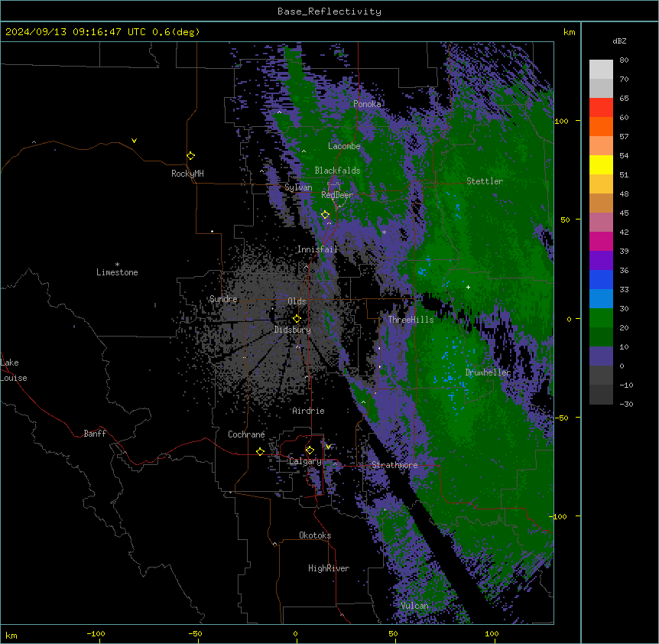This screenshot has height=644, width=659.
Task: Click the yellow marker near RockyMH
Action: click(190, 156)
